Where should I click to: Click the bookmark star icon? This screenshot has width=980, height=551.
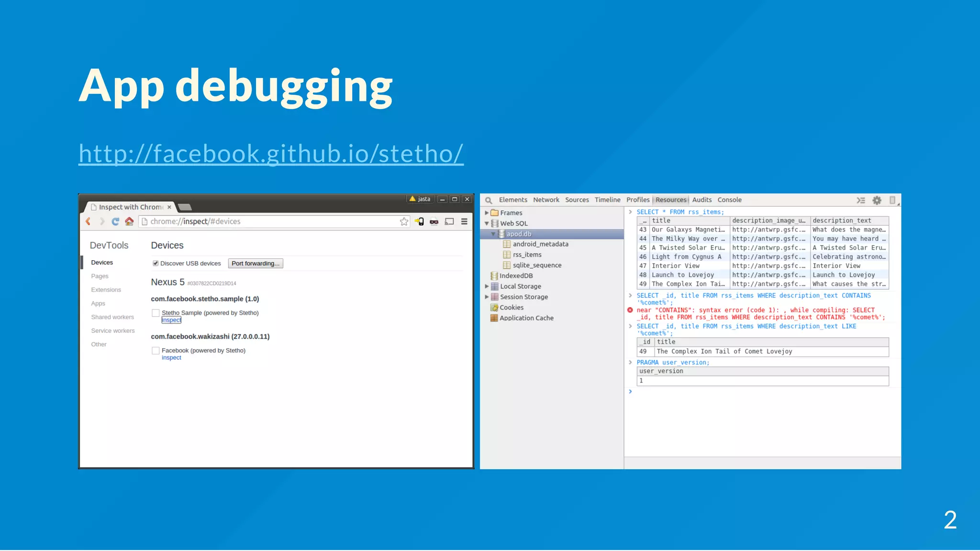[x=404, y=221]
